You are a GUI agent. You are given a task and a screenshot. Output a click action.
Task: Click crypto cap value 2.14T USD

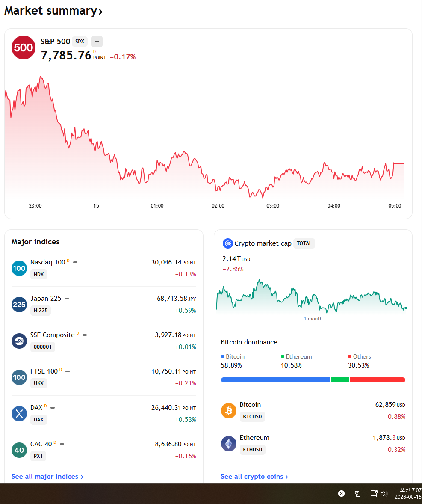[x=236, y=259]
